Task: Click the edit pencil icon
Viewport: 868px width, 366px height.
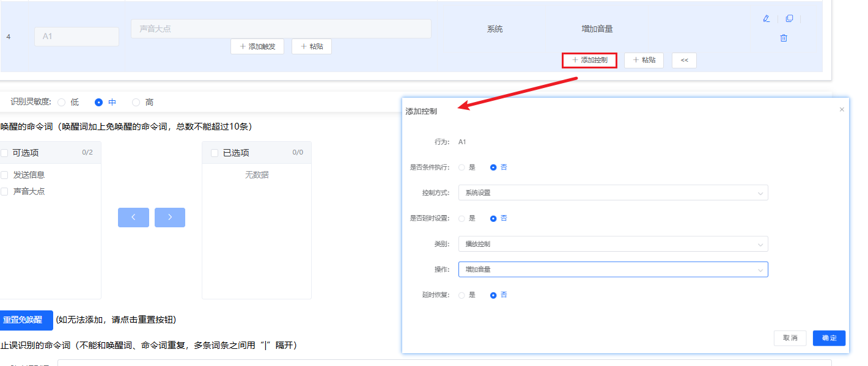Action: pos(766,19)
